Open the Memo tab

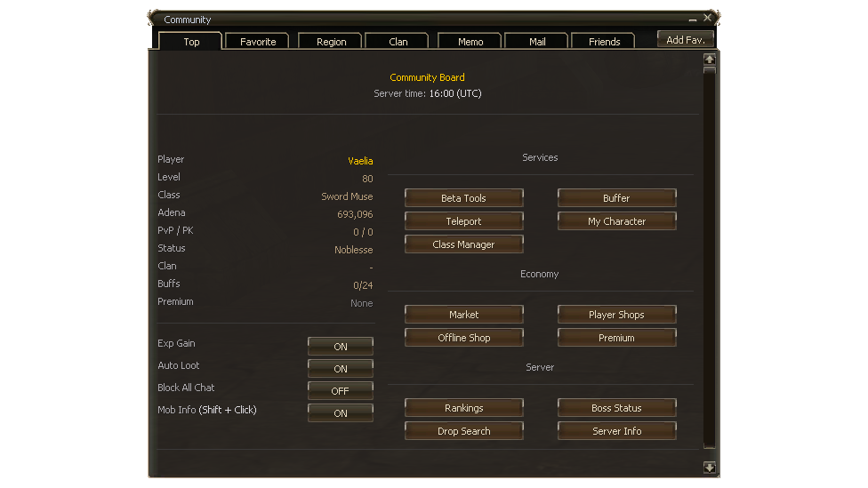470,42
